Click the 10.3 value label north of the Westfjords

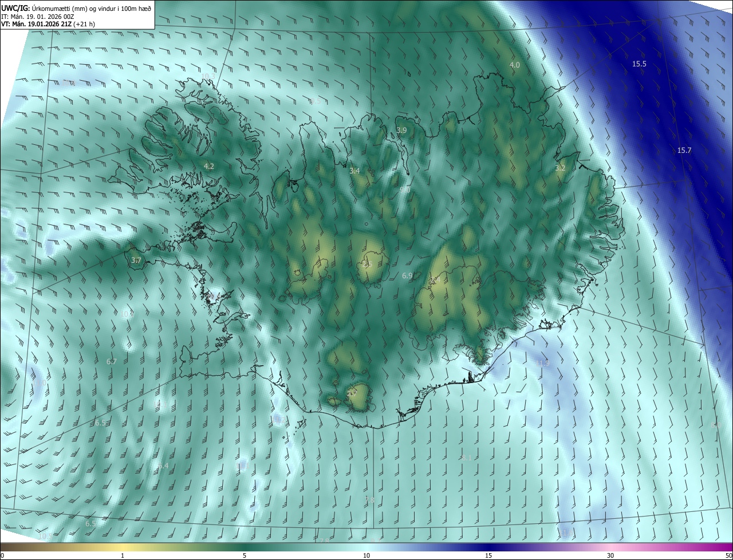[208, 76]
